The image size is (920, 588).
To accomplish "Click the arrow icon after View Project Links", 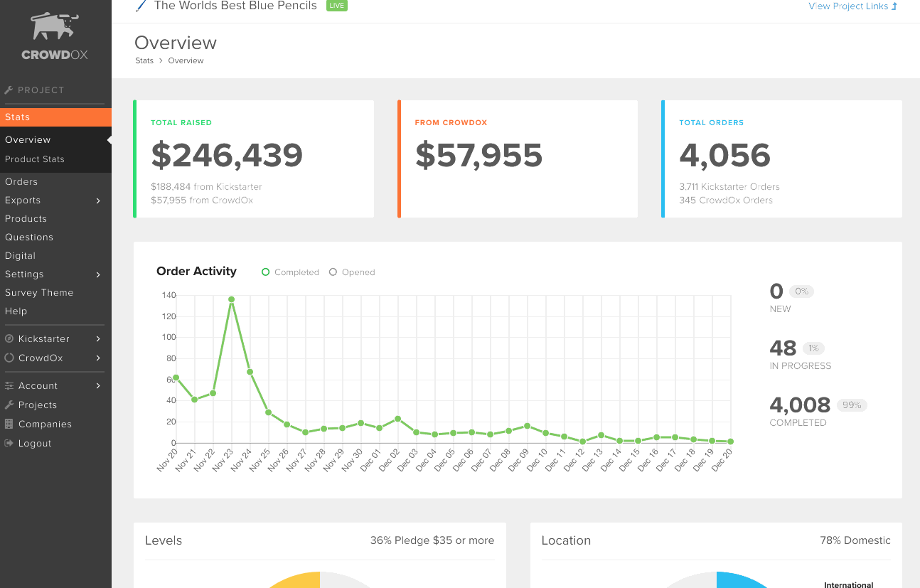I will pyautogui.click(x=894, y=6).
